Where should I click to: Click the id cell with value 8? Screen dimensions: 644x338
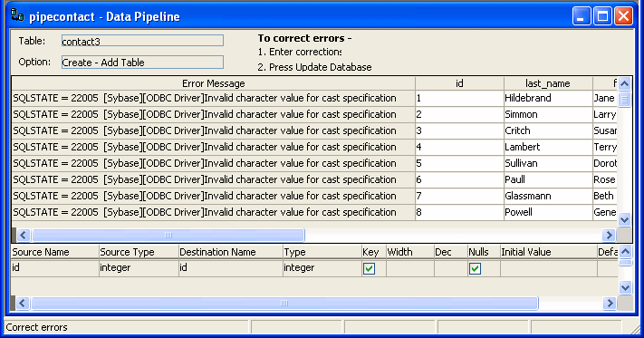pos(459,212)
